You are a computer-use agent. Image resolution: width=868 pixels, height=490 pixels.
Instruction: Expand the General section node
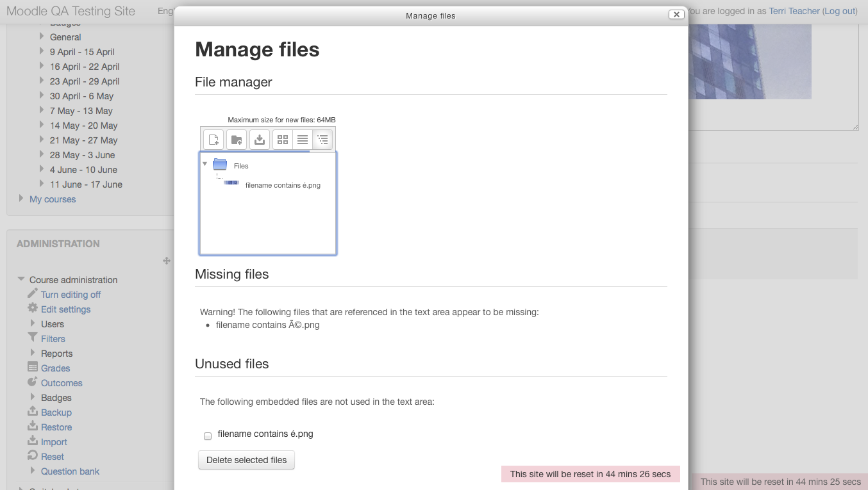(x=42, y=37)
